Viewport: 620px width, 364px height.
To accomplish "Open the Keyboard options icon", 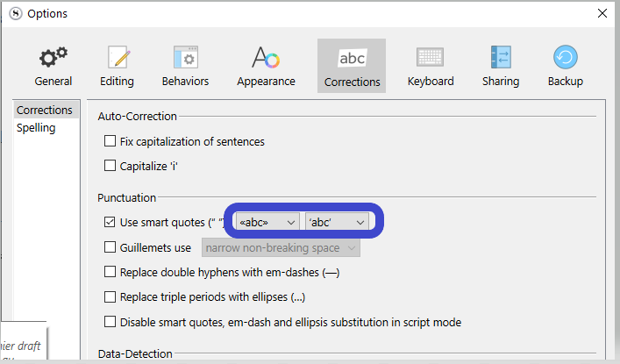I will 431,58.
